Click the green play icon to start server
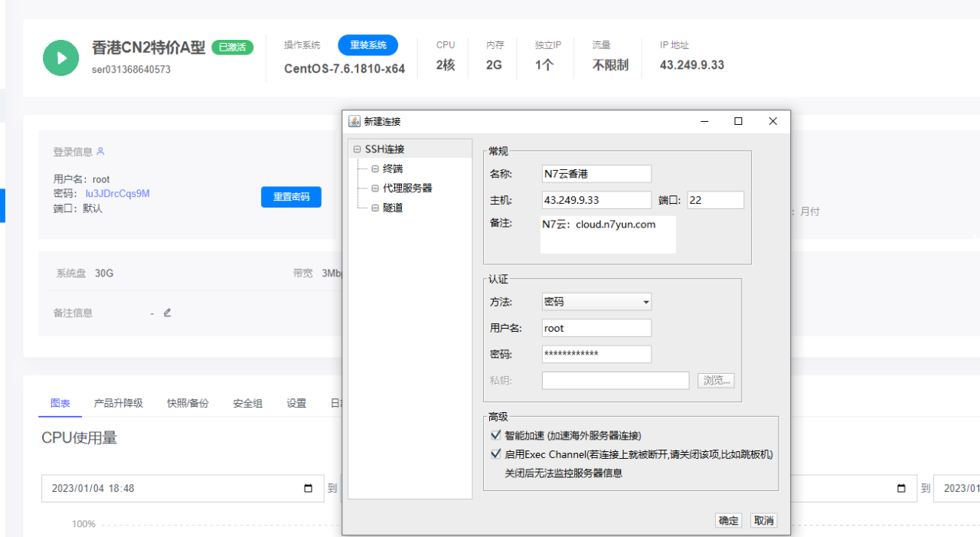Image resolution: width=980 pixels, height=537 pixels. coord(60,57)
